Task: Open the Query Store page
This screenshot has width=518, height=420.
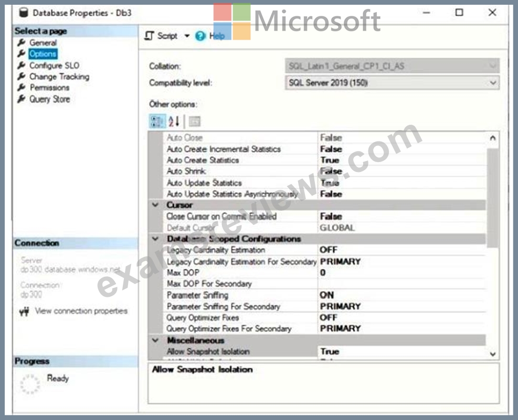Action: (49, 99)
